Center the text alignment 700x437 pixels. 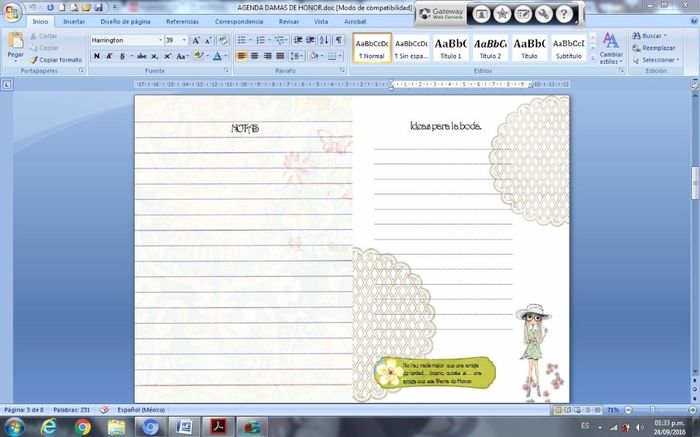254,56
